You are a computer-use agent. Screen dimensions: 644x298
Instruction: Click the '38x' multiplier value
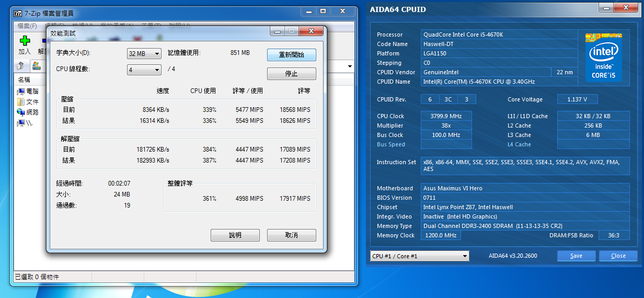(x=446, y=125)
